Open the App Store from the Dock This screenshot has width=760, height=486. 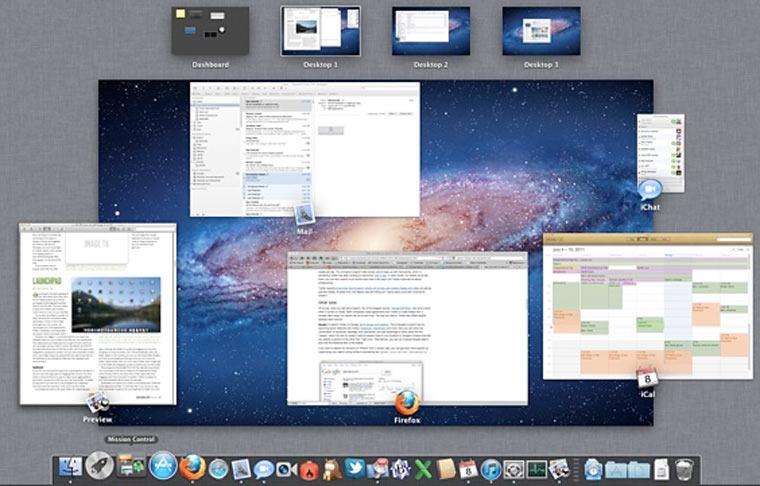163,466
